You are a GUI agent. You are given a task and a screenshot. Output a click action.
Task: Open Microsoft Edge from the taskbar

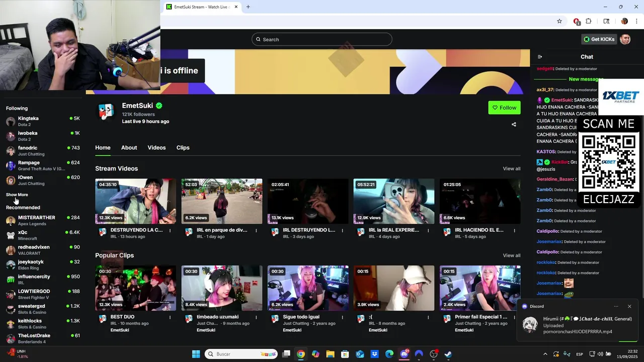click(x=389, y=354)
